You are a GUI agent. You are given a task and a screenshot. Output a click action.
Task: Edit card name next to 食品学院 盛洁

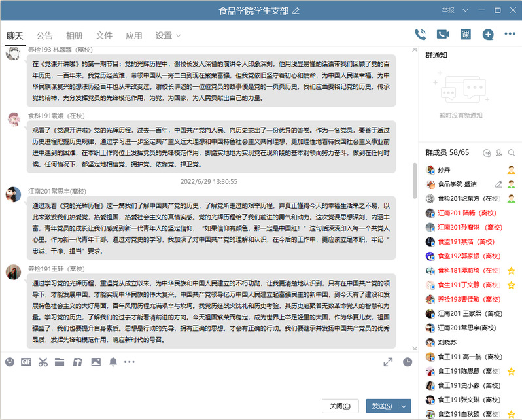coord(498,184)
